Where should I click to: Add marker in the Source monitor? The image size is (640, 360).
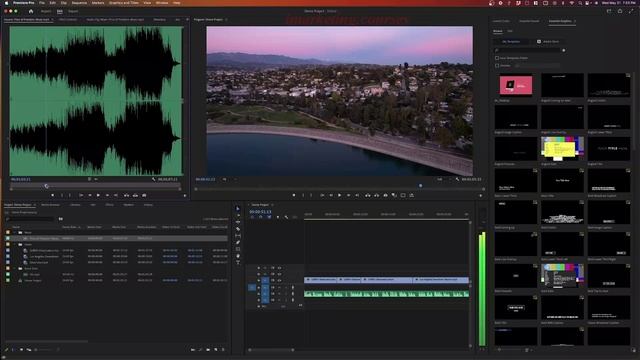click(x=53, y=196)
